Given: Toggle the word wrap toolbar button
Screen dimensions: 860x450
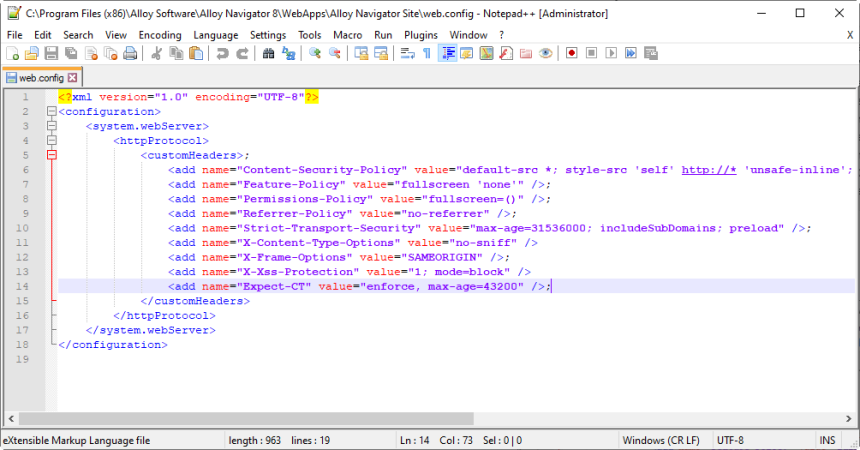Looking at the screenshot, I should click(x=408, y=54).
